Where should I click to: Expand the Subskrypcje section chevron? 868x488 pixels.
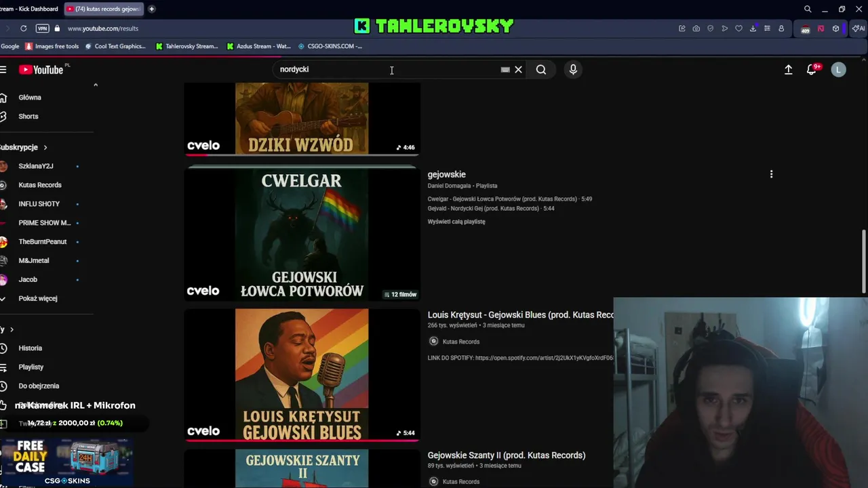click(x=45, y=147)
